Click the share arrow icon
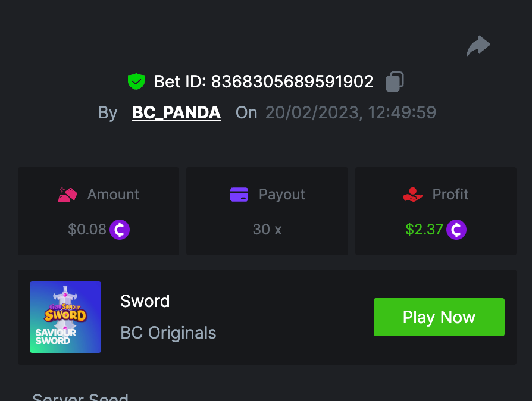The height and width of the screenshot is (401, 532). [x=478, y=46]
